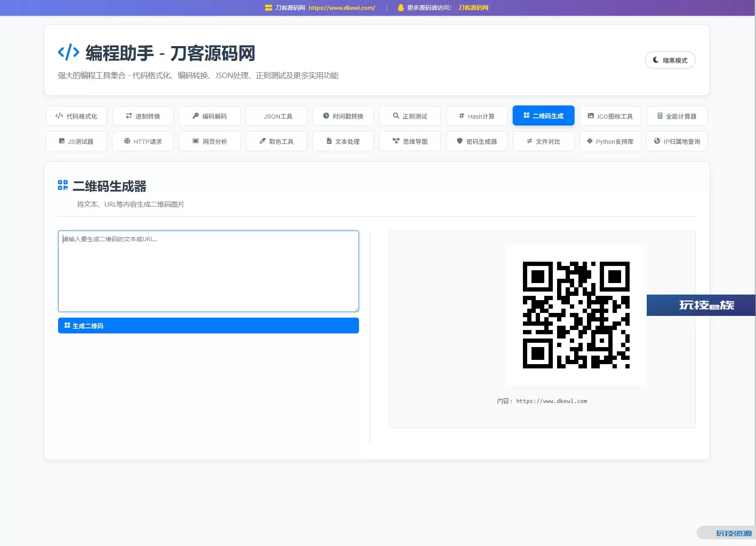Click the QR grid icon on 二维码生成
Viewport: 756px width, 546px height.
[x=526, y=115]
